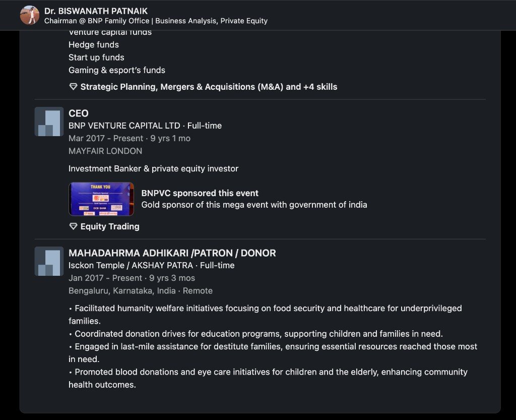
Task: Click the Investment Banker description text
Action: (153, 168)
